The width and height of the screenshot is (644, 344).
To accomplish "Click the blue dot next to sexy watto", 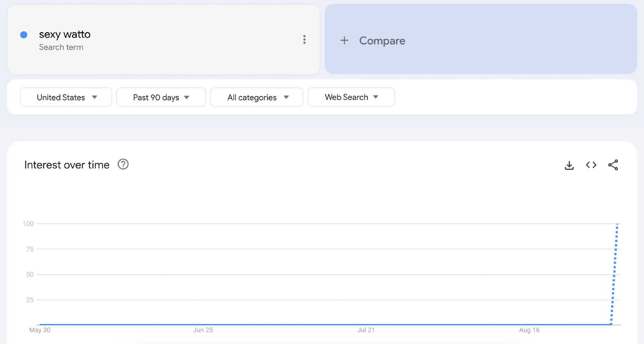I will 24,35.
